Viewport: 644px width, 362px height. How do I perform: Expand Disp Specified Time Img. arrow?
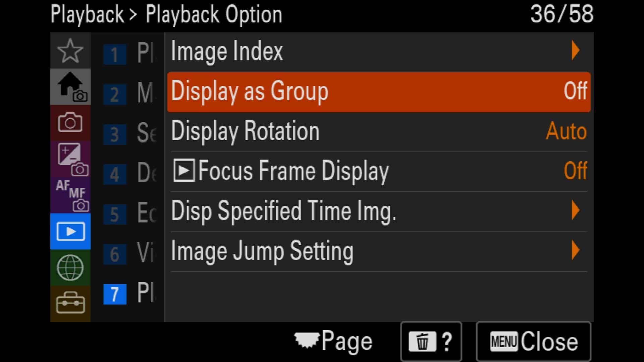[576, 210]
